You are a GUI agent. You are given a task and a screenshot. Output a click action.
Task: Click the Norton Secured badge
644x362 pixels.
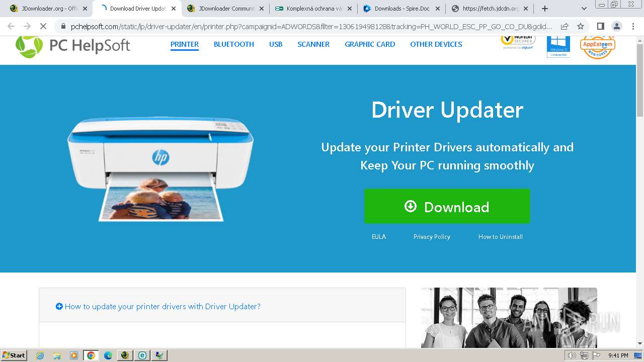[x=518, y=42]
